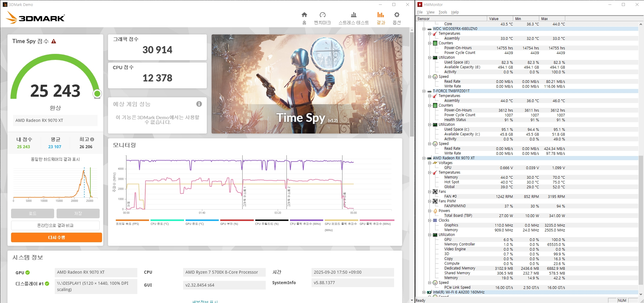Collapse the Clocks section under Radeon GPU
This screenshot has height=303, width=644.
coord(429,221)
